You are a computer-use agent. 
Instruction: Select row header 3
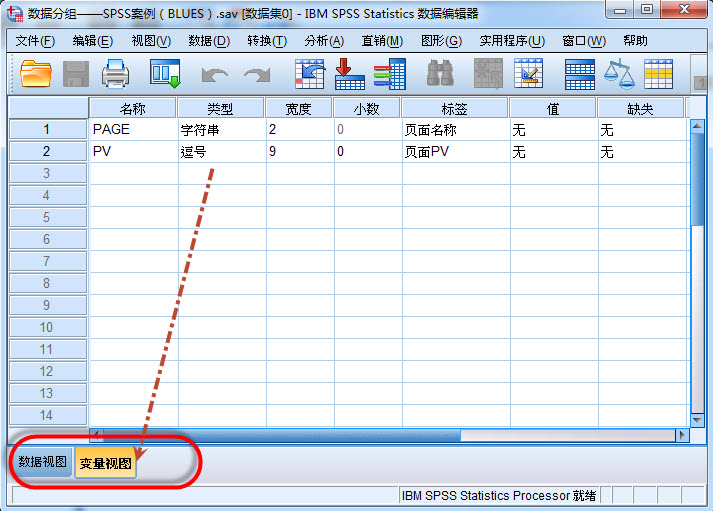(47, 173)
